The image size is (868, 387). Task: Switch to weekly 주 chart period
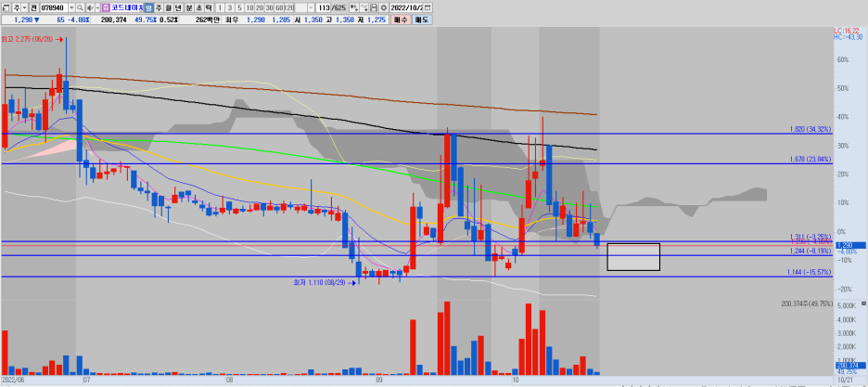coord(159,7)
